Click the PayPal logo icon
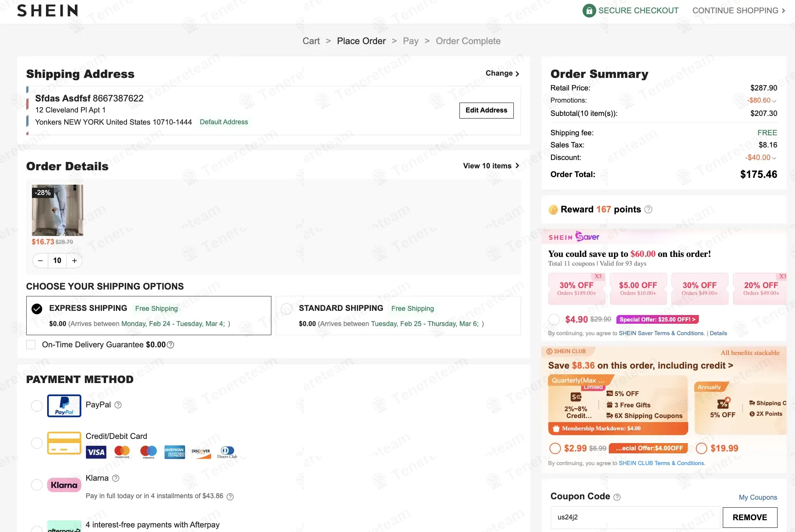The height and width of the screenshot is (532, 795). [64, 405]
